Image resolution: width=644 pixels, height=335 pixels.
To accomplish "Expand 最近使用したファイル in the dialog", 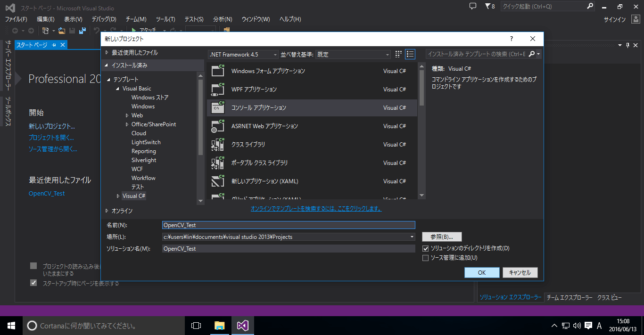I will tap(107, 53).
